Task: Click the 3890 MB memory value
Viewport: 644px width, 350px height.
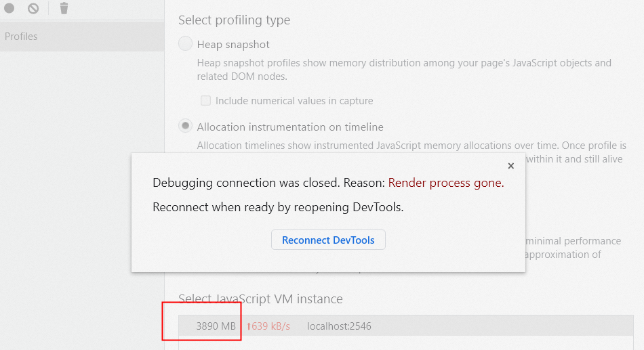Action: click(x=216, y=326)
